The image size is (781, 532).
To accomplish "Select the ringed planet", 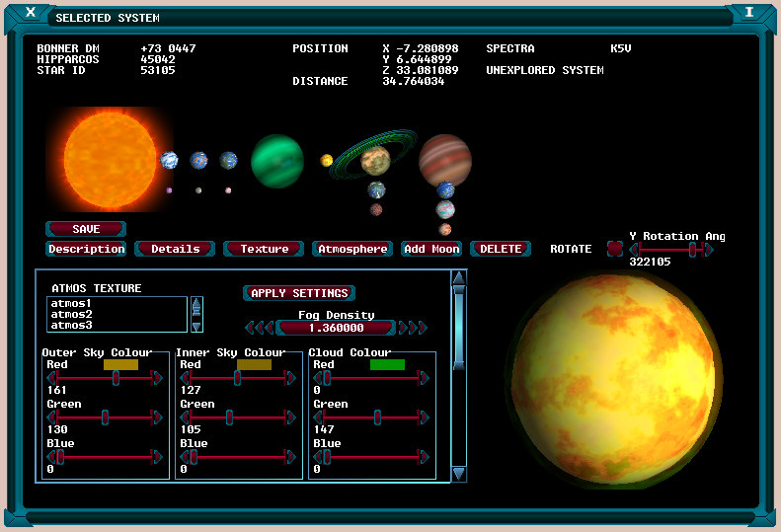I will pyautogui.click(x=375, y=158).
